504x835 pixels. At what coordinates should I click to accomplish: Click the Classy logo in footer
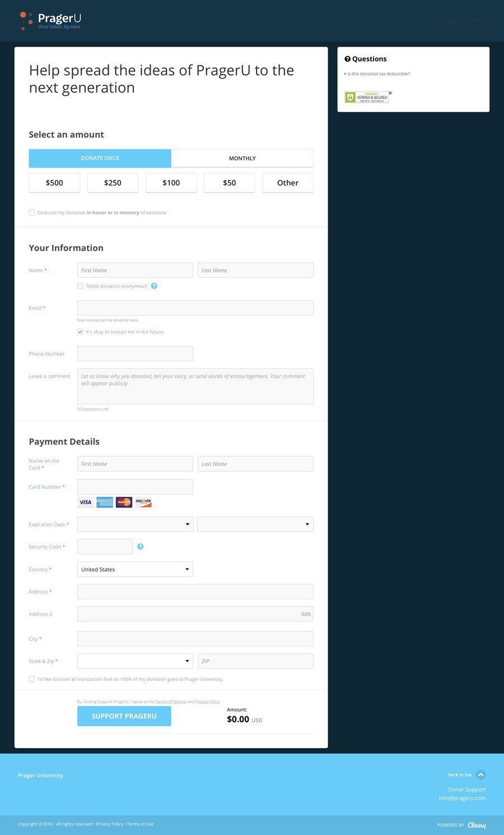[x=477, y=825]
